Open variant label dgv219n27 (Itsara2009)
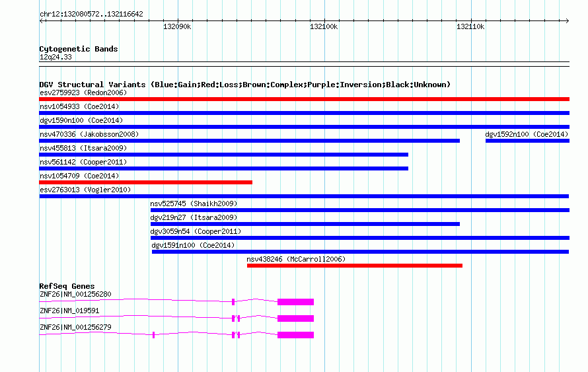This screenshot has width=588, height=372. tap(194, 217)
